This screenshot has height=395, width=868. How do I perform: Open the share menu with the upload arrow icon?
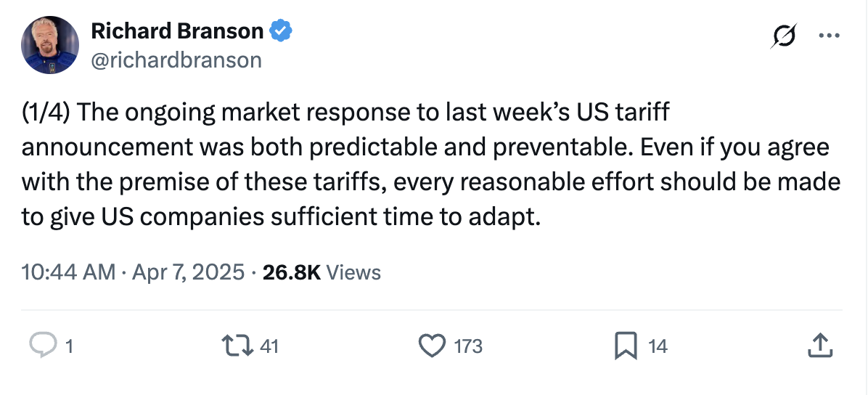coord(820,346)
